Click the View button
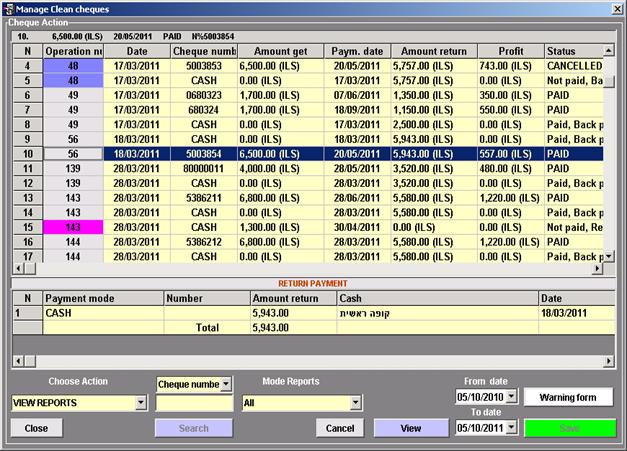Screen dimensions: 627x451 tap(411, 428)
